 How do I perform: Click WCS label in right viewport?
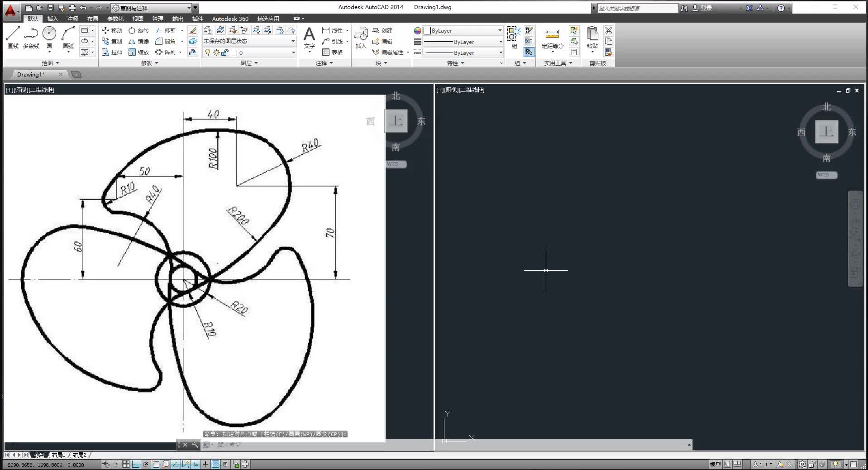pyautogui.click(x=826, y=175)
